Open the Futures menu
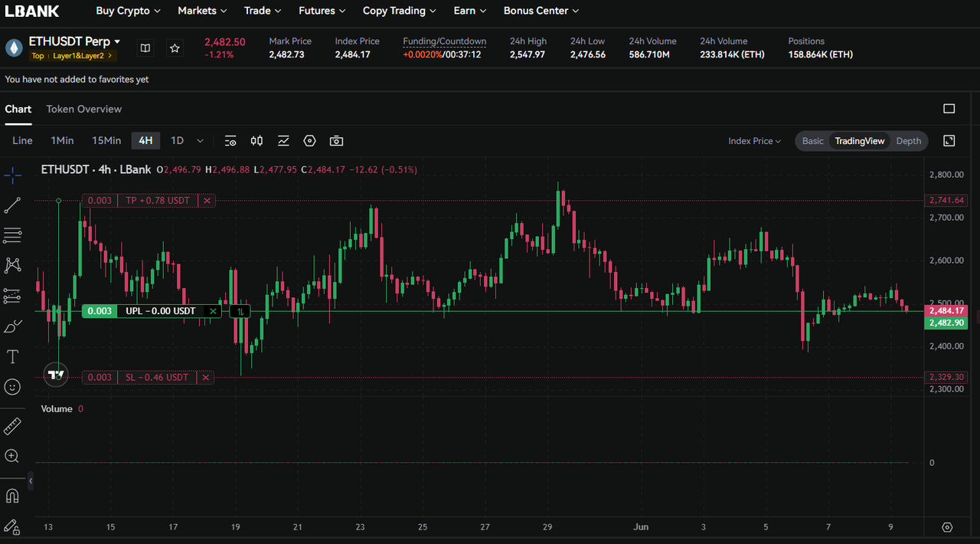 322,11
